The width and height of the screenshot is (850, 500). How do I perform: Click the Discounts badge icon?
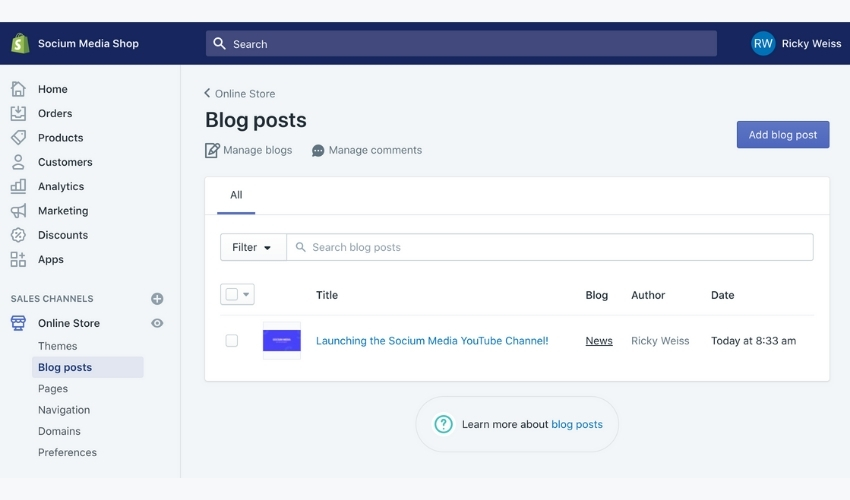pyautogui.click(x=18, y=235)
